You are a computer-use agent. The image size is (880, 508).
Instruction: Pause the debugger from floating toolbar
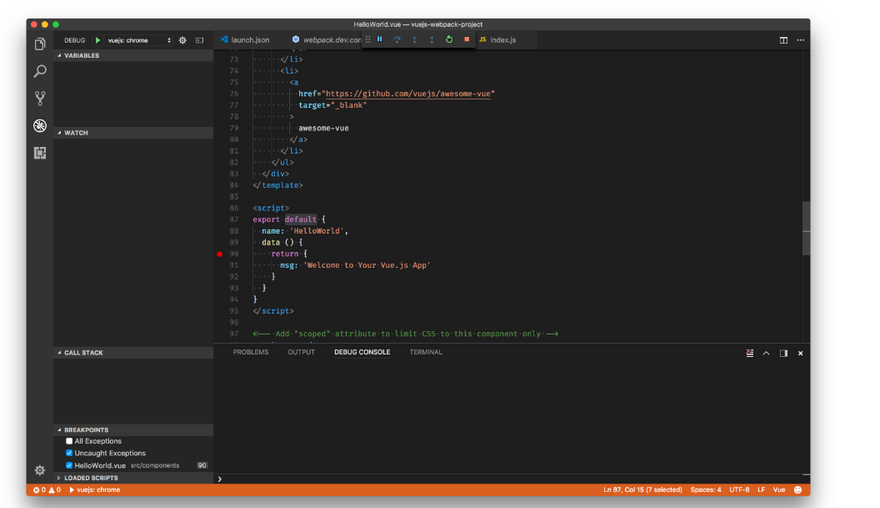(380, 40)
